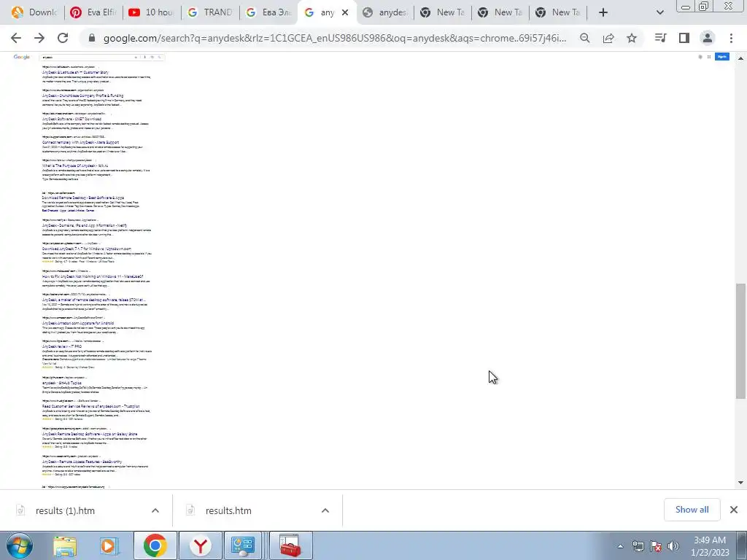
Task: Open the media control playlist icon
Action: pos(661,38)
